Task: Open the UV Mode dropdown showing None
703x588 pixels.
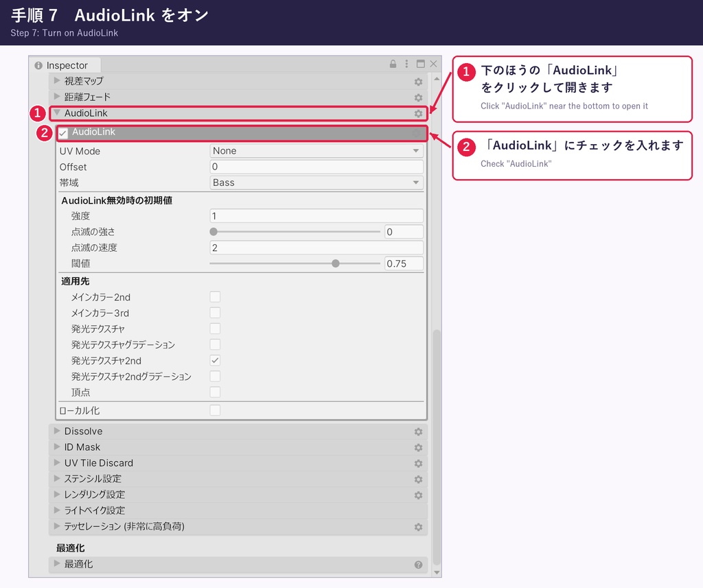Action: coord(316,151)
